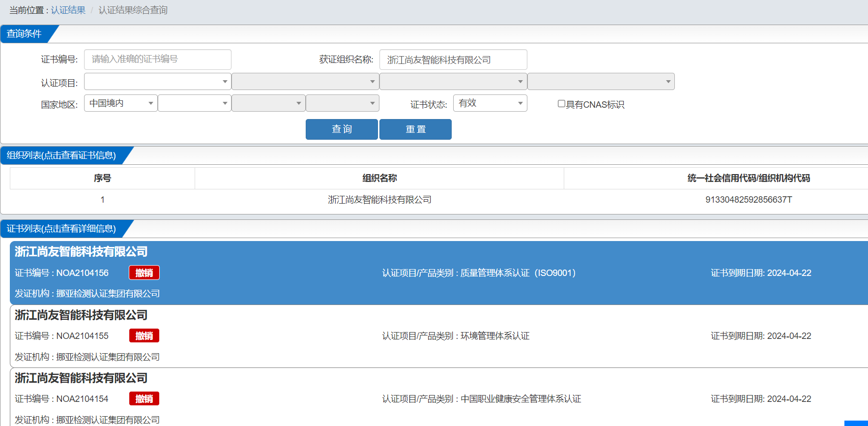The width and height of the screenshot is (868, 426).
Task: Open certificate NOA2104156 details
Action: pos(439,273)
